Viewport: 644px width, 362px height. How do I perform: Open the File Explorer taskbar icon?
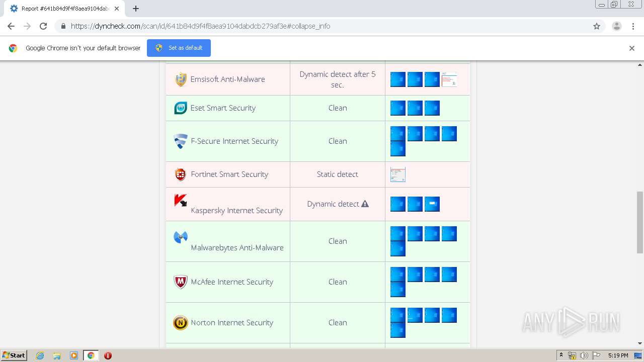tap(57, 355)
